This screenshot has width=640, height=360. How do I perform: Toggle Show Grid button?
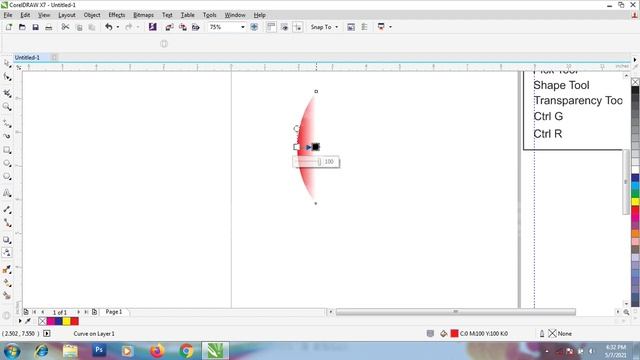284,27
